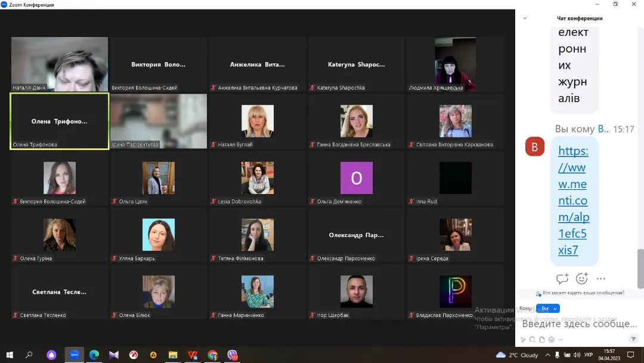The height and width of the screenshot is (363, 644).
Task: Click the chat message input field
Action: (579, 324)
